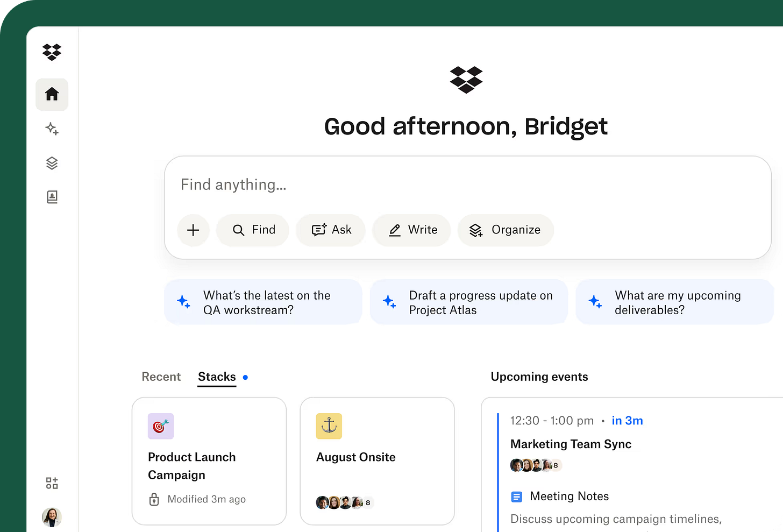Open the Marketing Team Sync event
The image size is (783, 532).
point(571,444)
